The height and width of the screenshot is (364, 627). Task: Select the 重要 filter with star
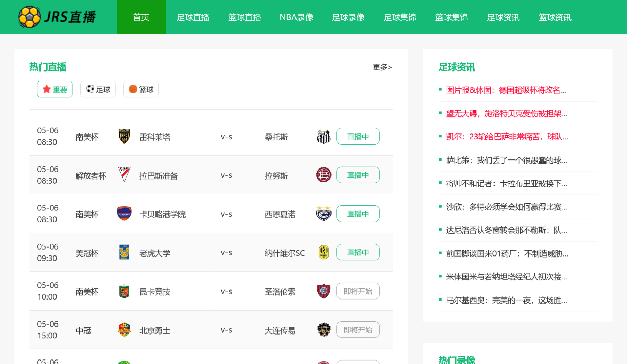click(55, 89)
